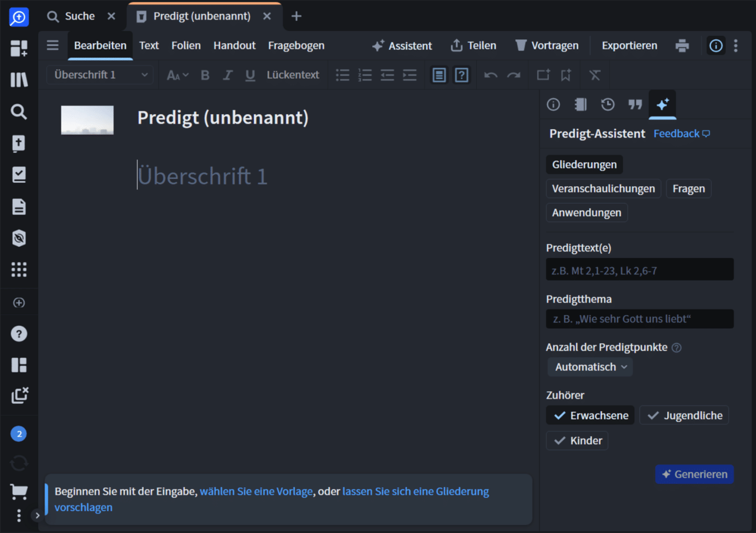Click the Lückentext button

293,75
